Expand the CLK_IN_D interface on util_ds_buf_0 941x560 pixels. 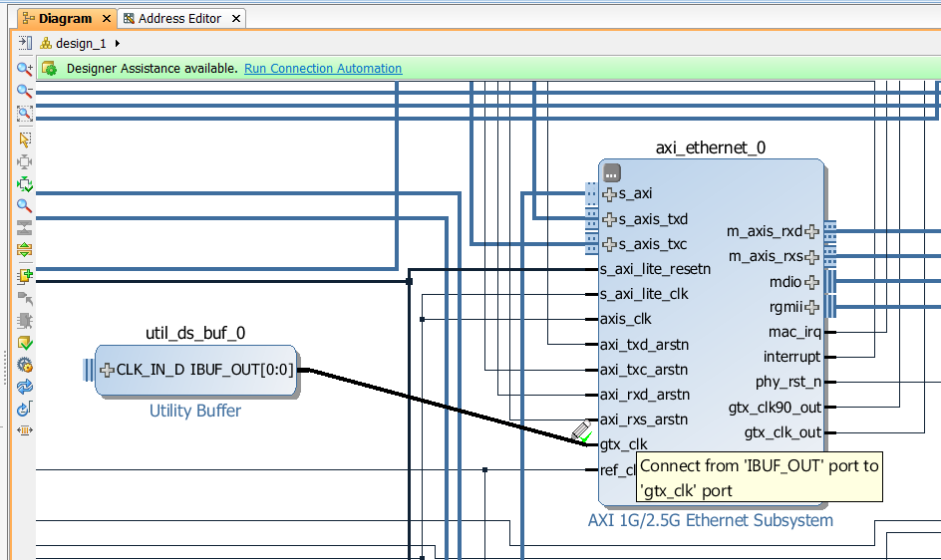pos(108,370)
